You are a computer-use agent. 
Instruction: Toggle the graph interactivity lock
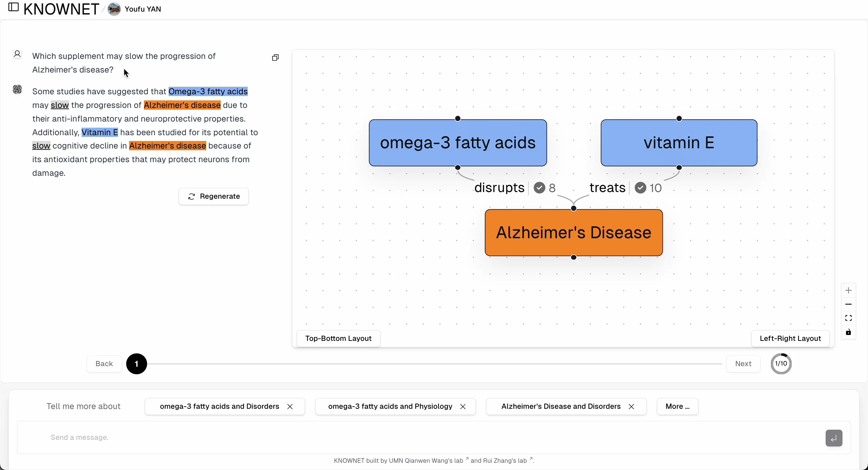[848, 332]
